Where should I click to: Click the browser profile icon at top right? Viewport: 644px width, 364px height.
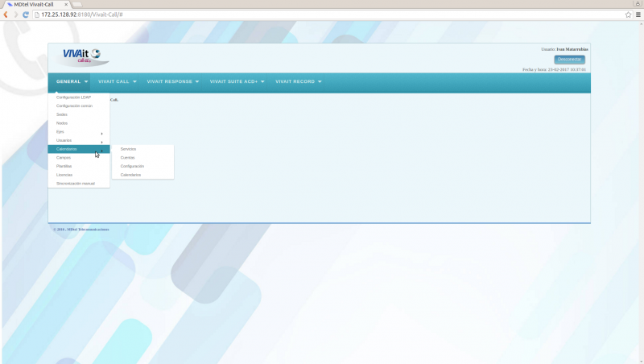(x=638, y=4)
